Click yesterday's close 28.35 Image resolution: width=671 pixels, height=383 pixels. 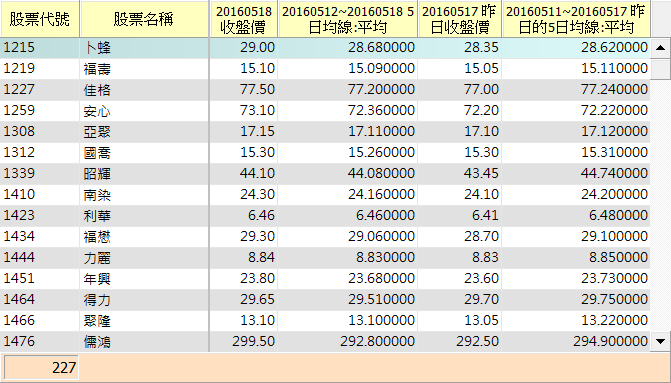pyautogui.click(x=481, y=47)
